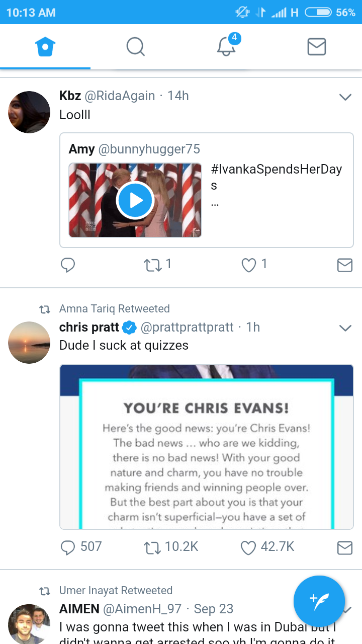Retweet Kbz's Loolll tweet
Image resolution: width=362 pixels, height=644 pixels.
[x=152, y=265]
